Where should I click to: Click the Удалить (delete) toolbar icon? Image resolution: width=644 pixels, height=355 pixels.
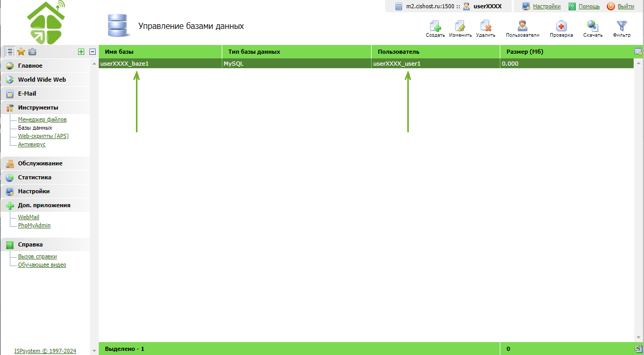485,26
